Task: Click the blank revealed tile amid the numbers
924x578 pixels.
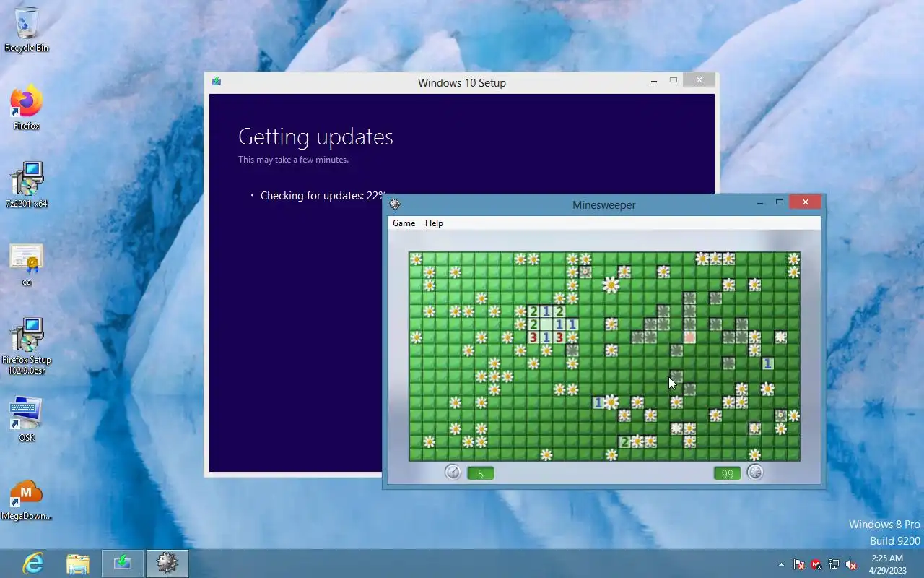Action: point(546,324)
